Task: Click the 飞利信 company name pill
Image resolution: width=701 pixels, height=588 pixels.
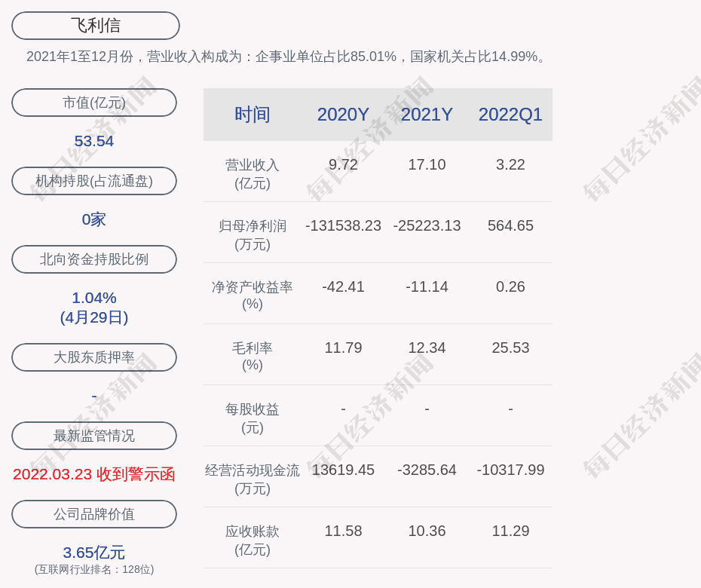Action: pos(96,26)
